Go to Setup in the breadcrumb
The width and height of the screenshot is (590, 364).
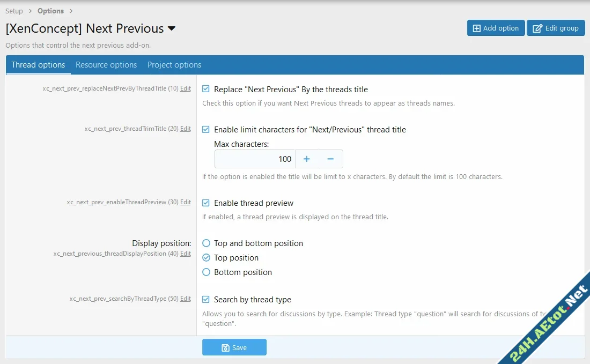point(14,11)
